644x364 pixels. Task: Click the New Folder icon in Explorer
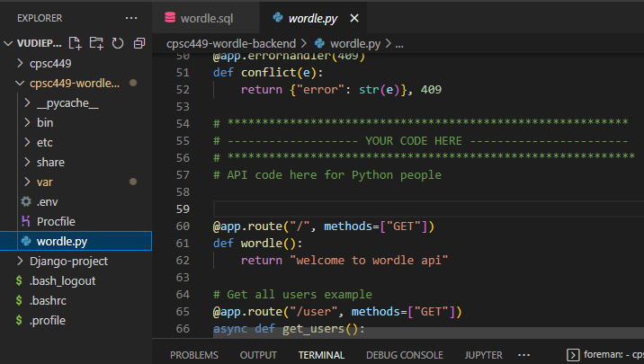click(96, 43)
